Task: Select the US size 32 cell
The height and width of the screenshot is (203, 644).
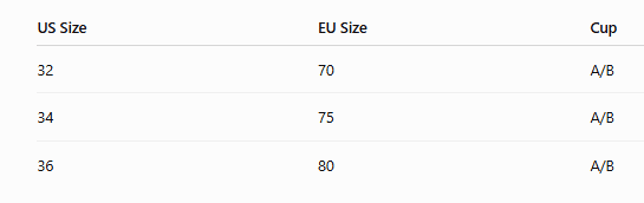Action: (45, 70)
